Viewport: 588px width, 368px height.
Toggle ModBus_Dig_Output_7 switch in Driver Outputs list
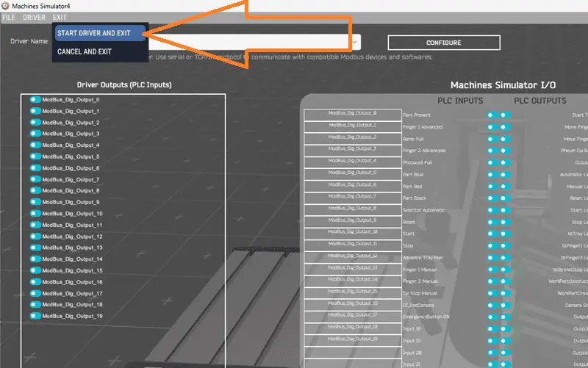pos(35,179)
